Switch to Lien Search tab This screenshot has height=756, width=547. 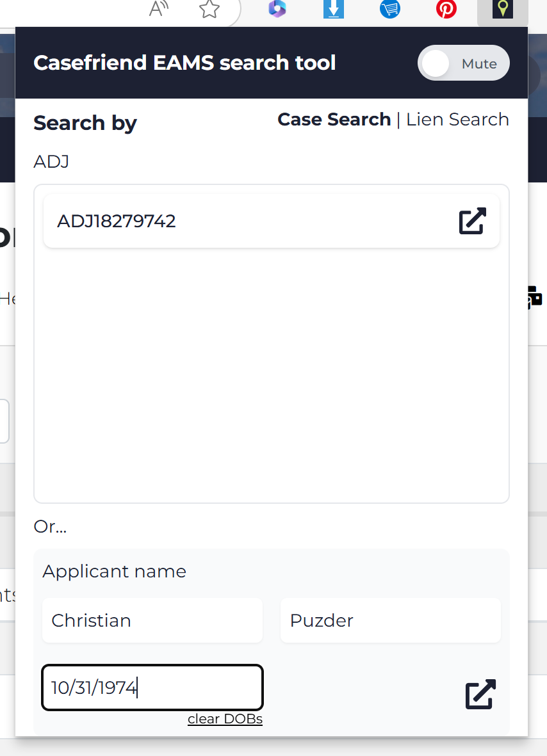click(457, 120)
